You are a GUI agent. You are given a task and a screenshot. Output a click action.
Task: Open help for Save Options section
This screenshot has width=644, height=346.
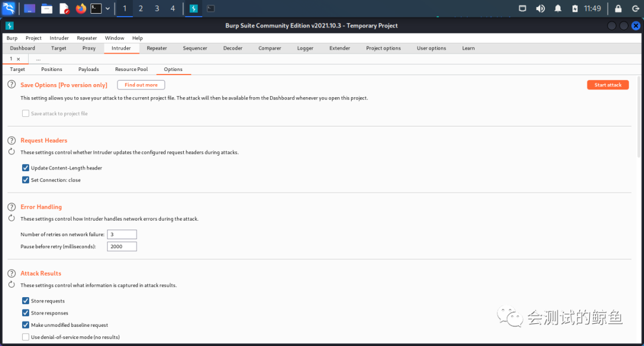[11, 85]
